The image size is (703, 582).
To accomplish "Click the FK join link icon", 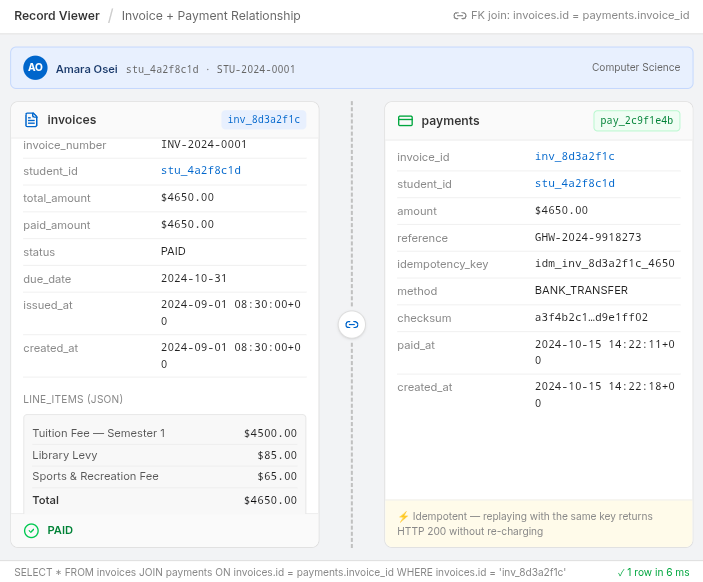I will [460, 16].
